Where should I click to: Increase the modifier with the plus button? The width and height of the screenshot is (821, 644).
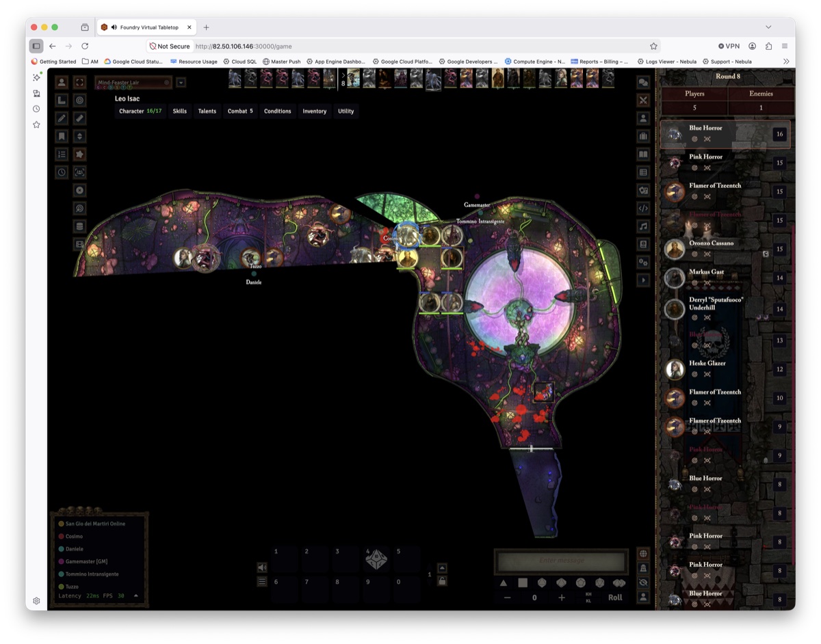click(562, 598)
